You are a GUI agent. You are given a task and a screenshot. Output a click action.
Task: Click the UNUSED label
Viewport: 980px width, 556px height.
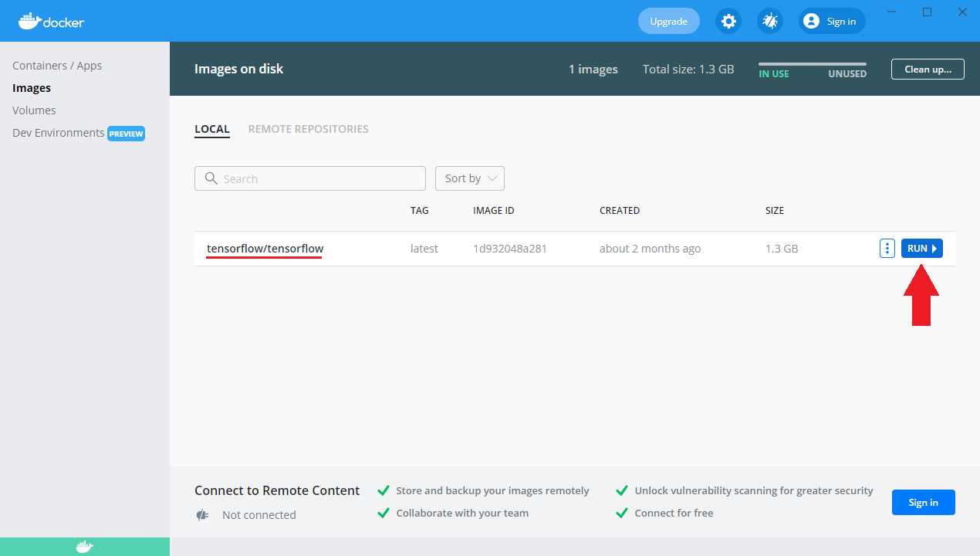[847, 74]
